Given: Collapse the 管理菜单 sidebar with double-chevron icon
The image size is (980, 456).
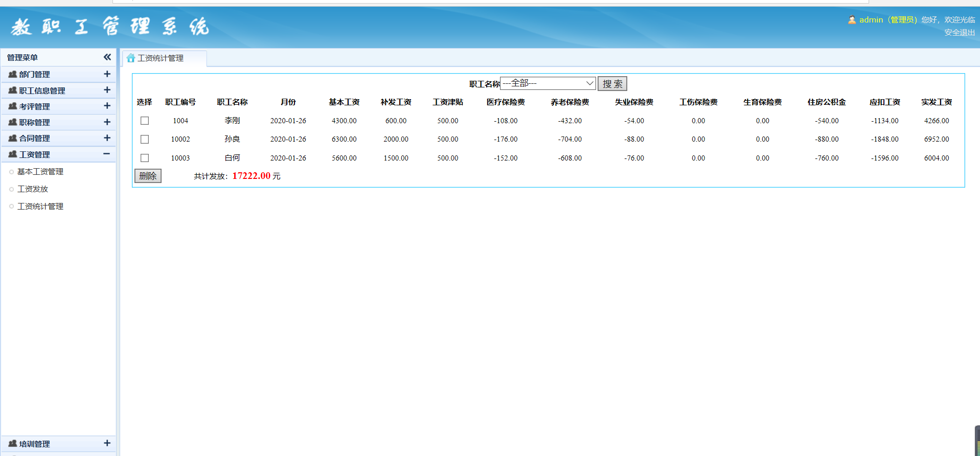Looking at the screenshot, I should 107,57.
